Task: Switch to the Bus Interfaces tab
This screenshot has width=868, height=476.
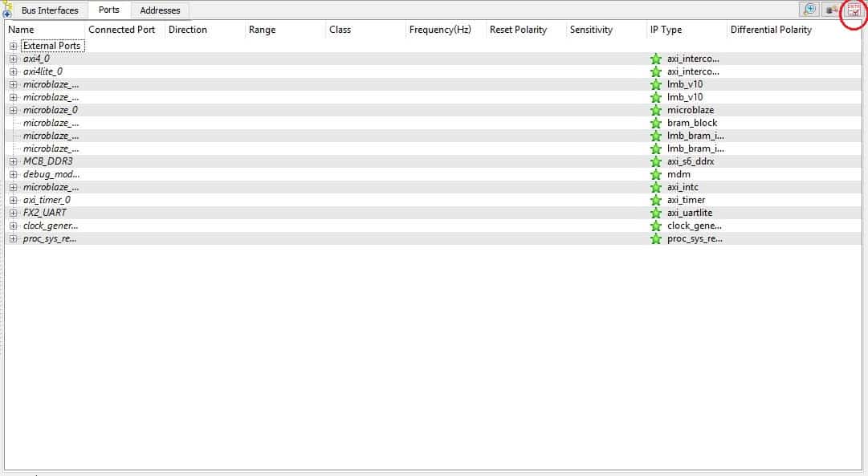Action: 50,10
